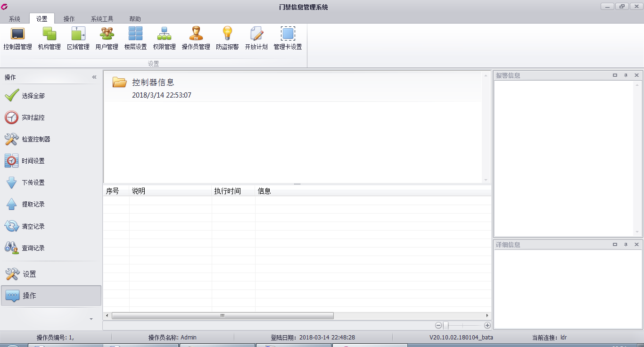Select the 权限管理 icon
Screen dimensions: 644x347
click(x=164, y=39)
